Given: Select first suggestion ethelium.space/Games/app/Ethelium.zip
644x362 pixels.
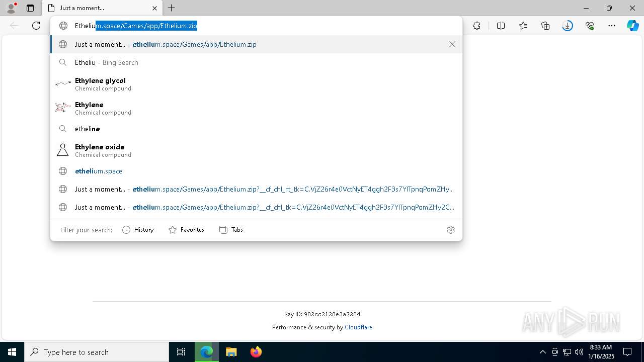Looking at the screenshot, I should coord(256,44).
